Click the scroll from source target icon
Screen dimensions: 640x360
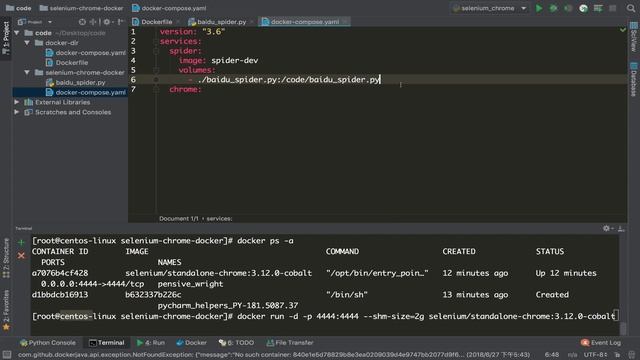(82, 22)
